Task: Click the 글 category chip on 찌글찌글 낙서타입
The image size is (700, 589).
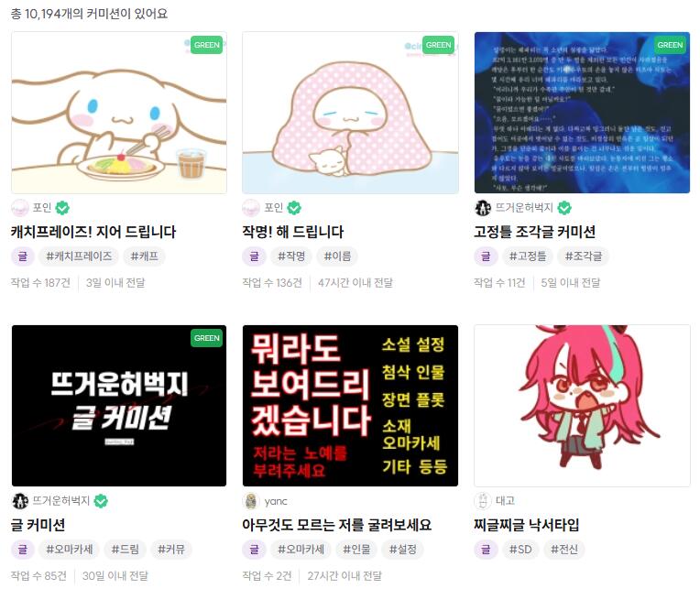Action: click(486, 550)
